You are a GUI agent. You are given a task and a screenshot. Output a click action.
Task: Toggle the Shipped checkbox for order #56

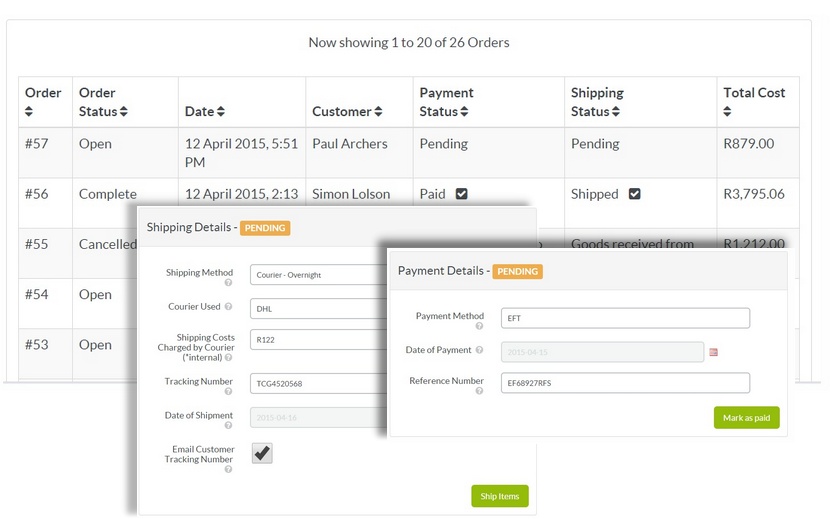click(x=634, y=194)
